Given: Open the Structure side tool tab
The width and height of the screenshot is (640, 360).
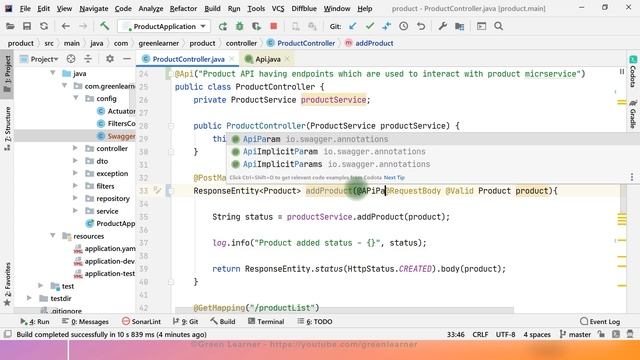Looking at the screenshot, I should 7,128.
